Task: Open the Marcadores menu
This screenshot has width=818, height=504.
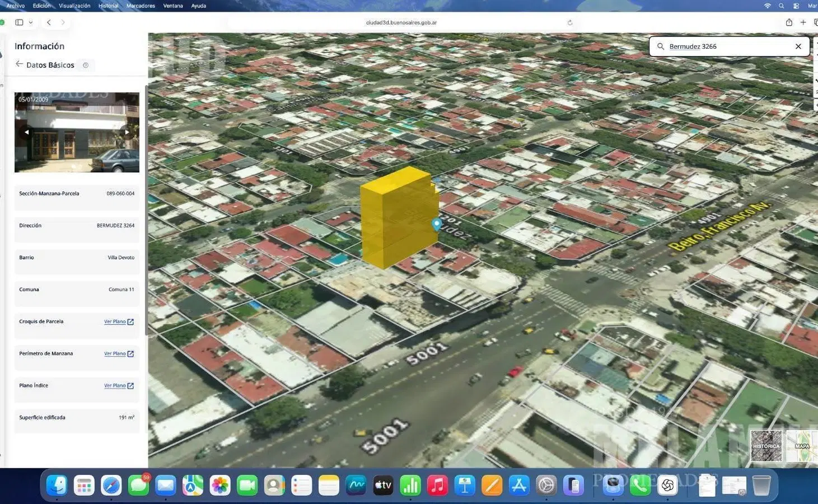Action: coord(141,6)
